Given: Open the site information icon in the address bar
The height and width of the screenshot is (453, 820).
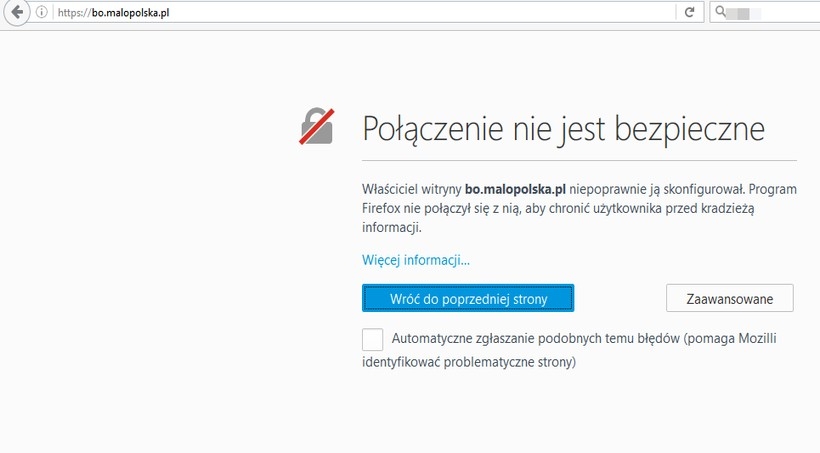Looking at the screenshot, I should coord(42,12).
